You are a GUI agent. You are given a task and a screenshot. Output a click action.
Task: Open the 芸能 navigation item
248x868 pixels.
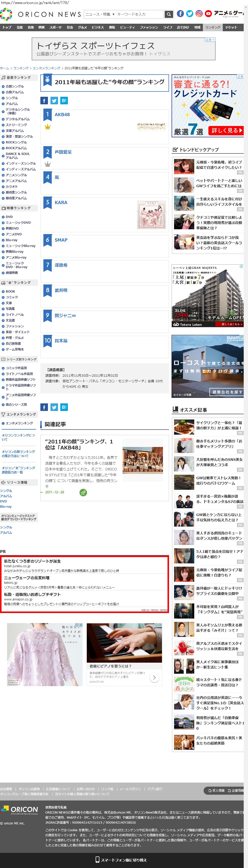pos(20,27)
